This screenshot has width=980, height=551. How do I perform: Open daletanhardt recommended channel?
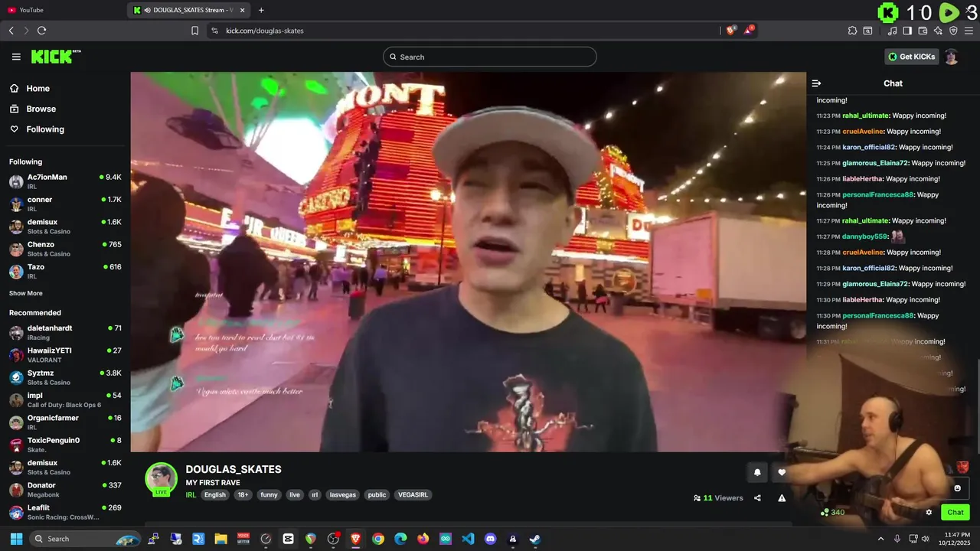(65, 332)
